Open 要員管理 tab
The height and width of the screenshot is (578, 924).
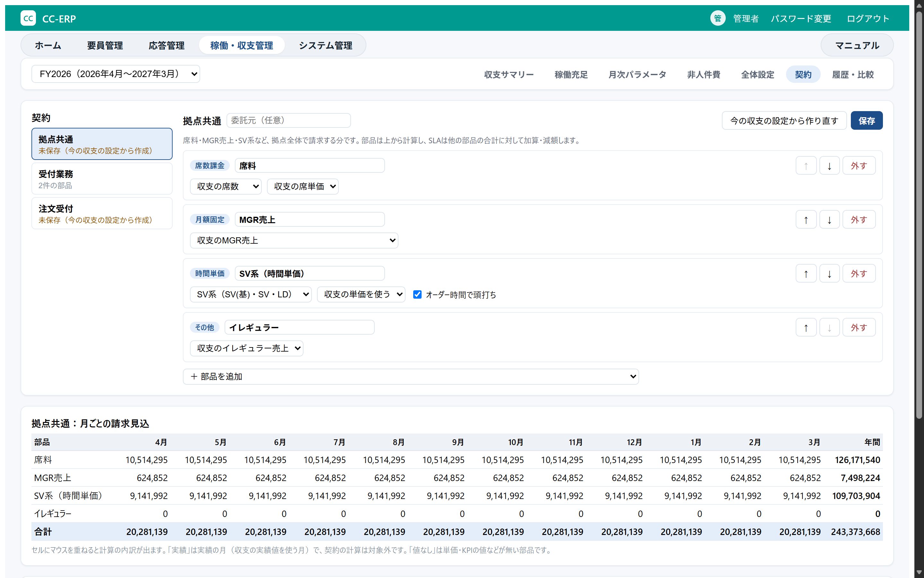[105, 45]
